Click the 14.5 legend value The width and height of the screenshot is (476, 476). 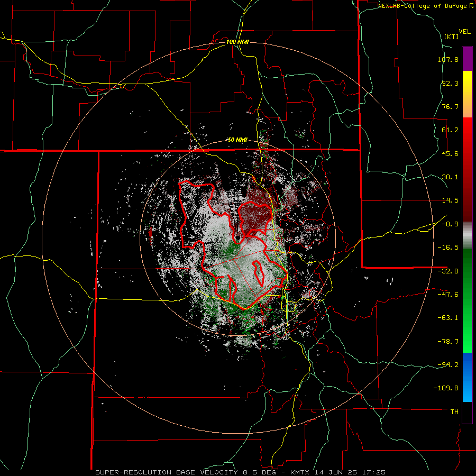pyautogui.click(x=450, y=200)
